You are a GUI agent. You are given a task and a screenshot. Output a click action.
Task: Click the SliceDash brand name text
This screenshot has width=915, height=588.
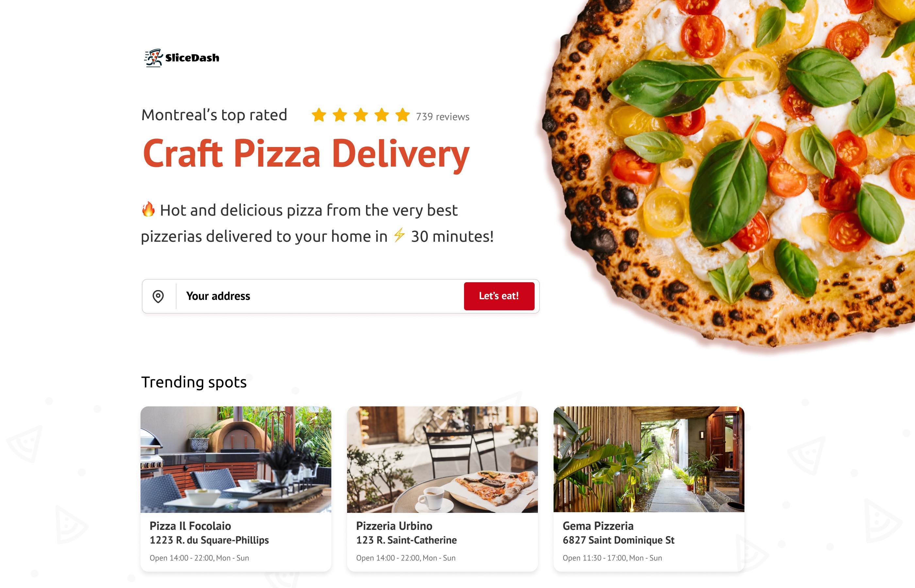click(192, 57)
